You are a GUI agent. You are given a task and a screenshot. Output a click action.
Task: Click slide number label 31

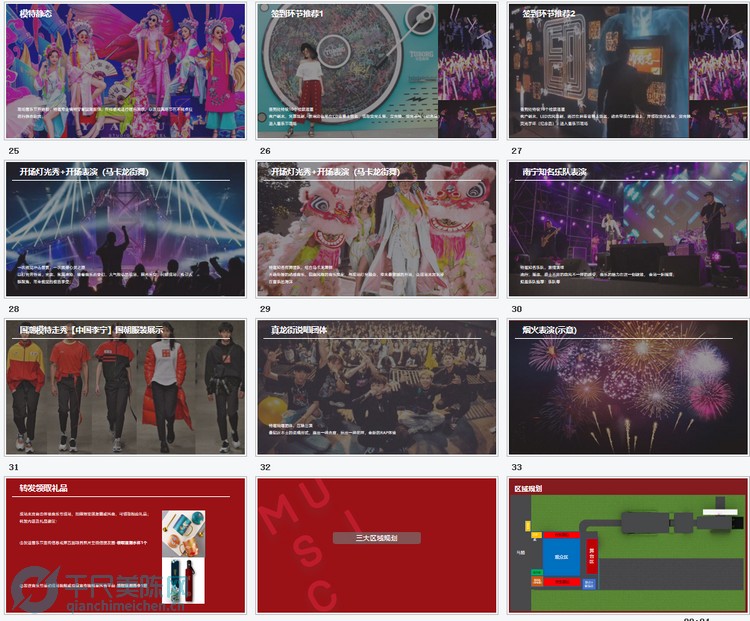(x=14, y=467)
